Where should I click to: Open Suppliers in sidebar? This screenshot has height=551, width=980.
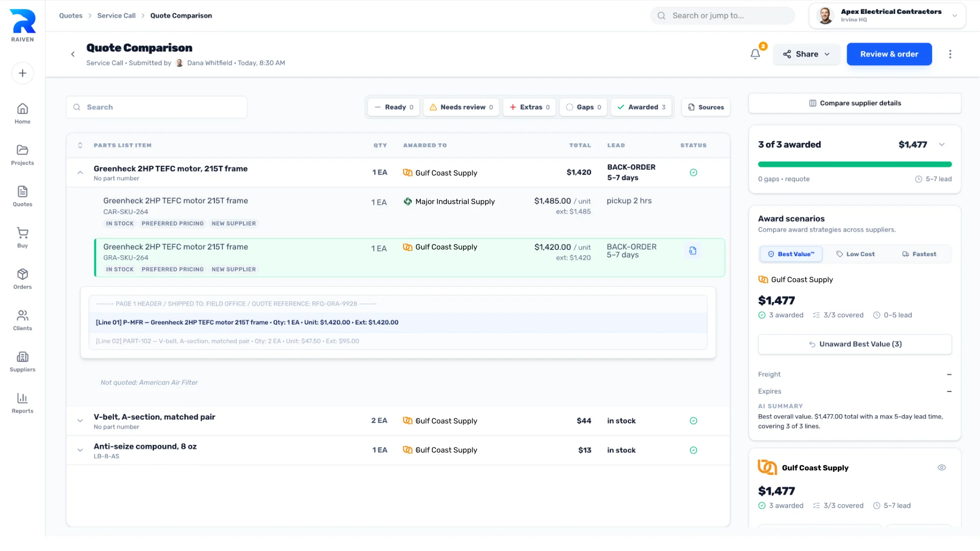click(22, 361)
